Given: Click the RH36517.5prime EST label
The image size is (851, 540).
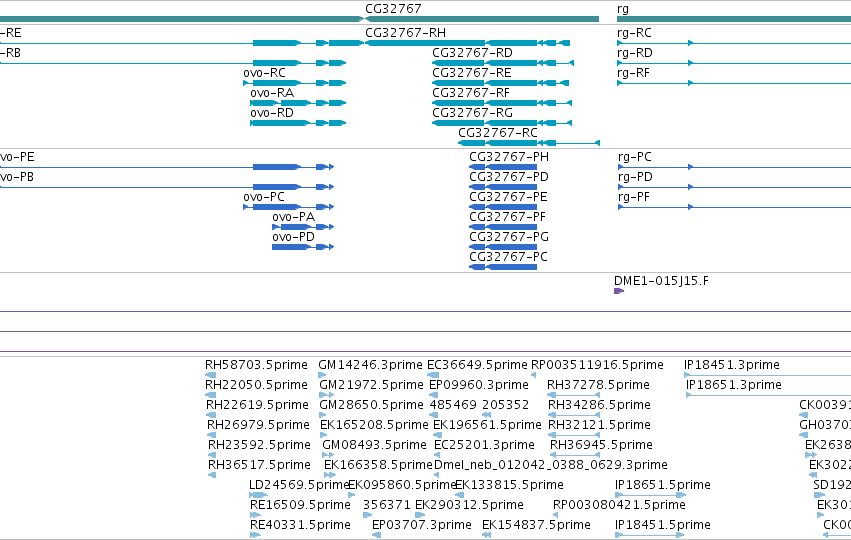Looking at the screenshot, I should tap(259, 465).
